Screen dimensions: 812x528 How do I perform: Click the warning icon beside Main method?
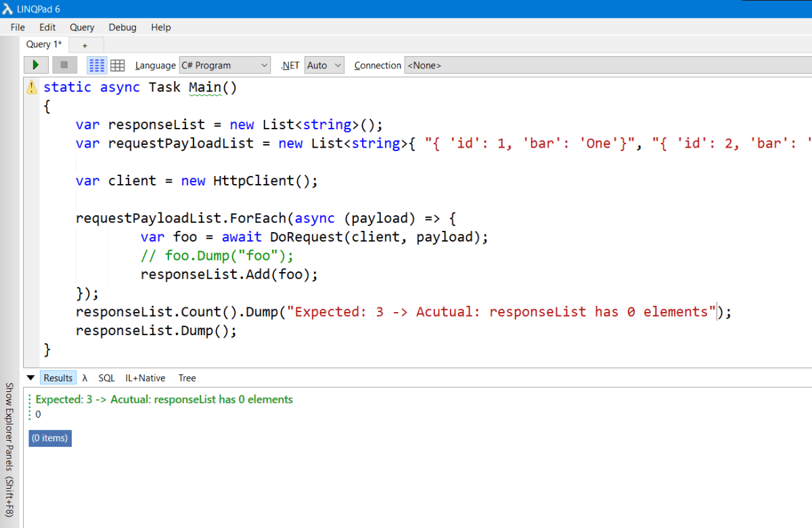point(32,87)
